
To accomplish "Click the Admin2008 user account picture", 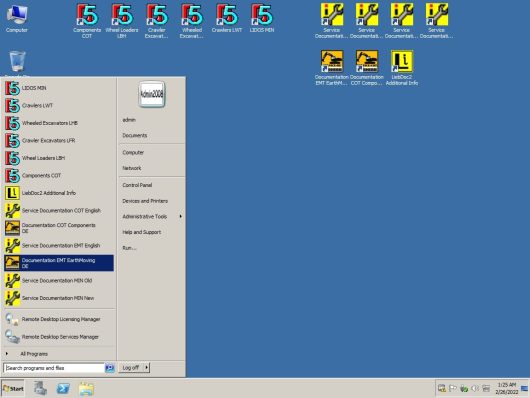I will (x=152, y=94).
